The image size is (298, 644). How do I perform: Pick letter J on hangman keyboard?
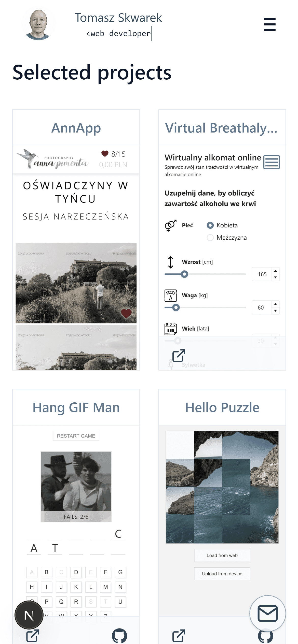[61, 587]
